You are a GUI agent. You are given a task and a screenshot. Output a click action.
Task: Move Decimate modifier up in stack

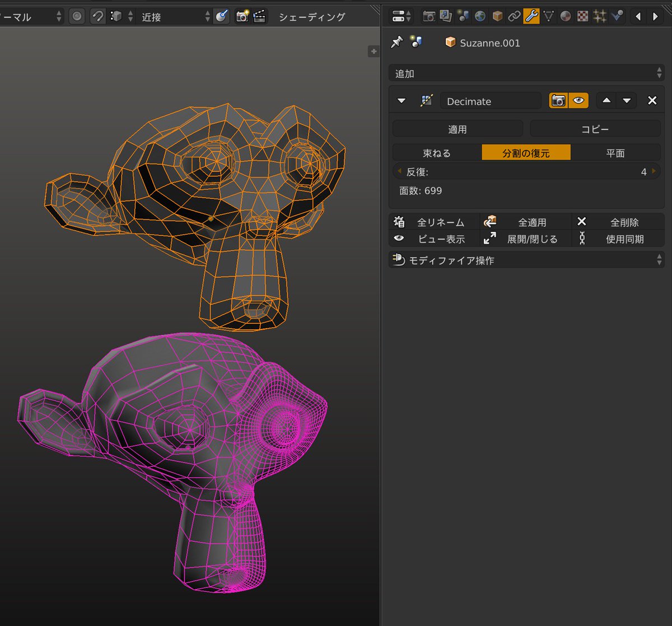pyautogui.click(x=606, y=101)
